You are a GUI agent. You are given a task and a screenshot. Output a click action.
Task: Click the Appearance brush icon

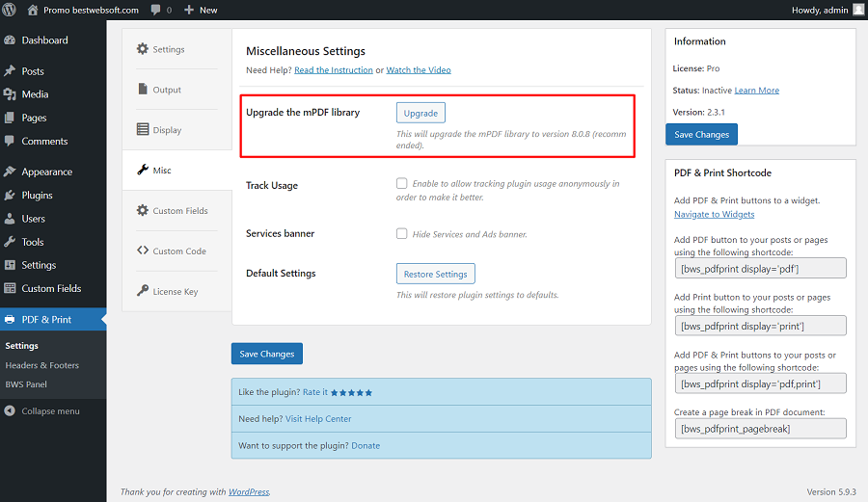pyautogui.click(x=10, y=172)
